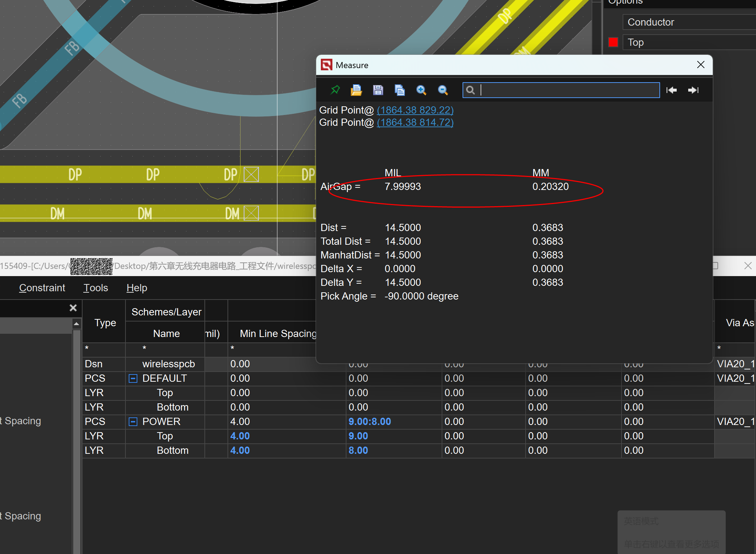Click the green pin icon in Measure window
Screen dimensions: 756x554
[x=335, y=90]
